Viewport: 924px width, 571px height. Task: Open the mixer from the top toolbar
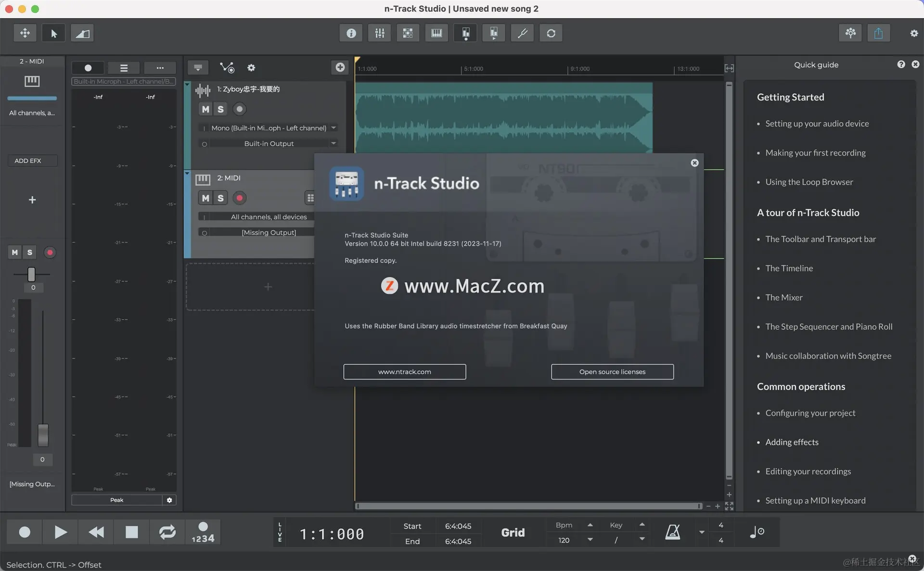380,33
